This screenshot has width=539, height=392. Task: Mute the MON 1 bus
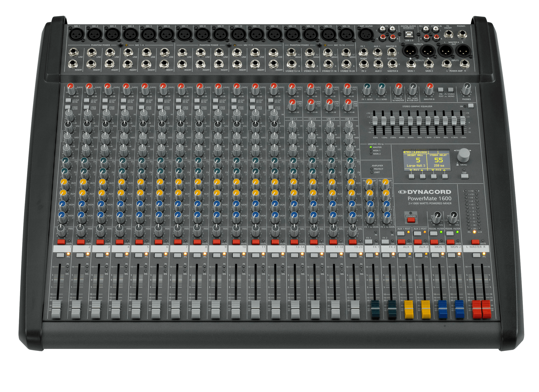(x=434, y=242)
